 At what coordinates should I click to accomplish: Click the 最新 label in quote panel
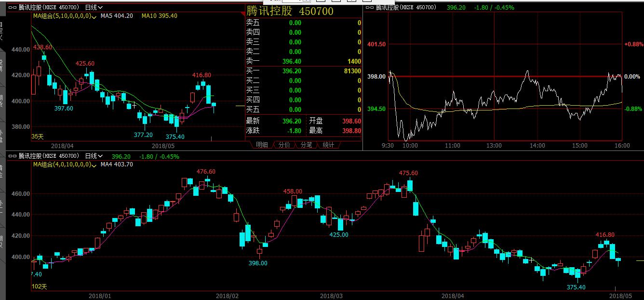(x=253, y=121)
